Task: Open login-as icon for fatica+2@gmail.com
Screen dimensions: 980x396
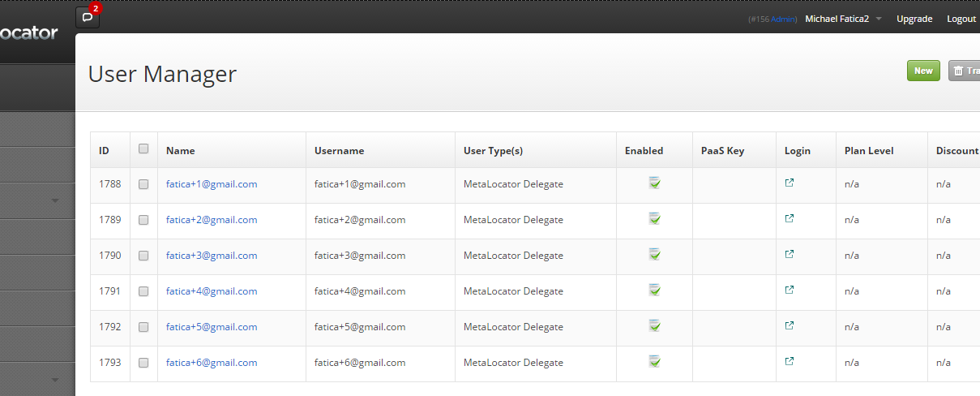Action: (x=790, y=218)
